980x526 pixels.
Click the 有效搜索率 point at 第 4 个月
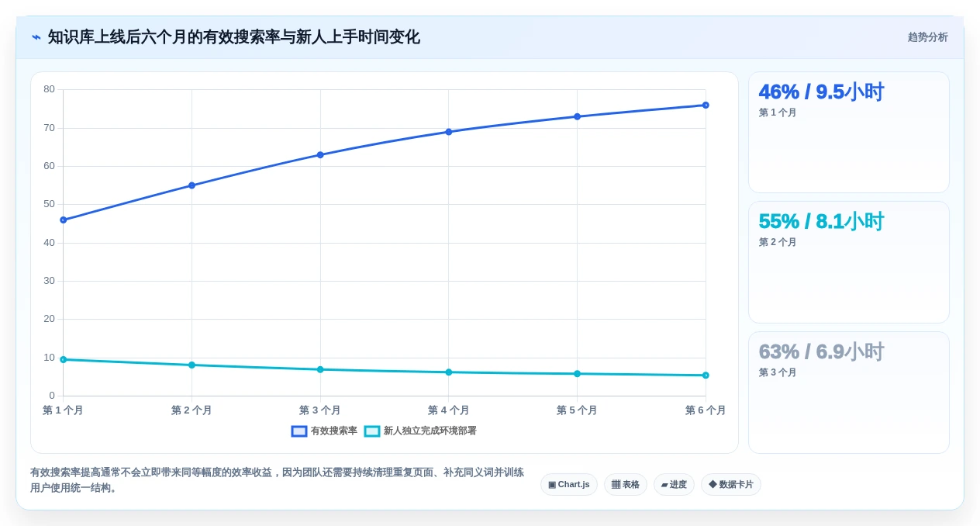click(x=449, y=132)
